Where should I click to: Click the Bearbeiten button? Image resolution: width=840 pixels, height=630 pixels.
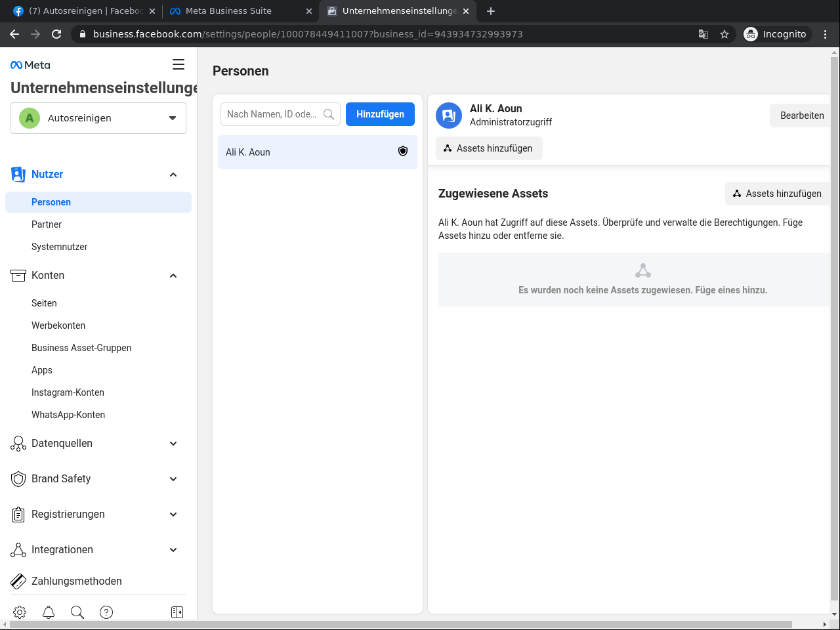click(801, 115)
